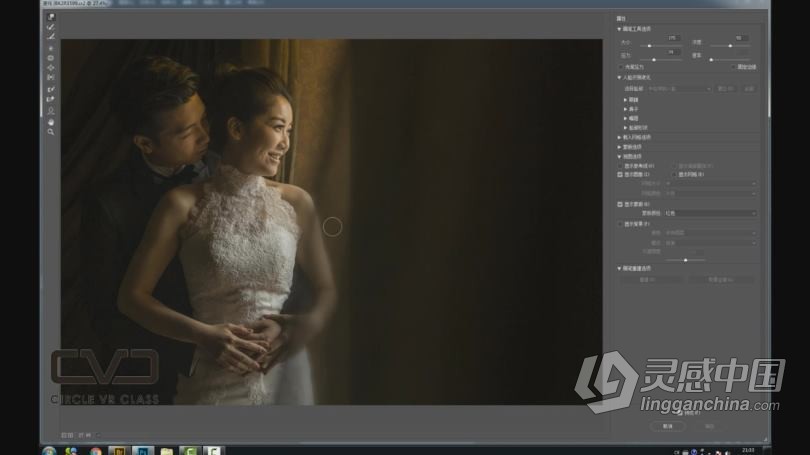Toggle the pin edges checkbox
Screen dimensions: 810x455
point(733,67)
